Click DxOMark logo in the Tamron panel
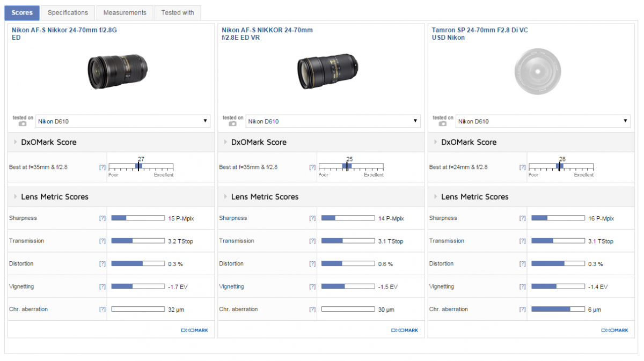The height and width of the screenshot is (361, 644). coord(614,330)
